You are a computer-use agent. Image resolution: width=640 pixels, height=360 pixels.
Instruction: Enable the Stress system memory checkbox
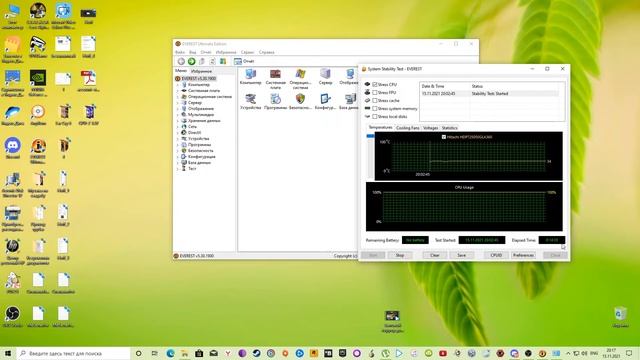375,109
